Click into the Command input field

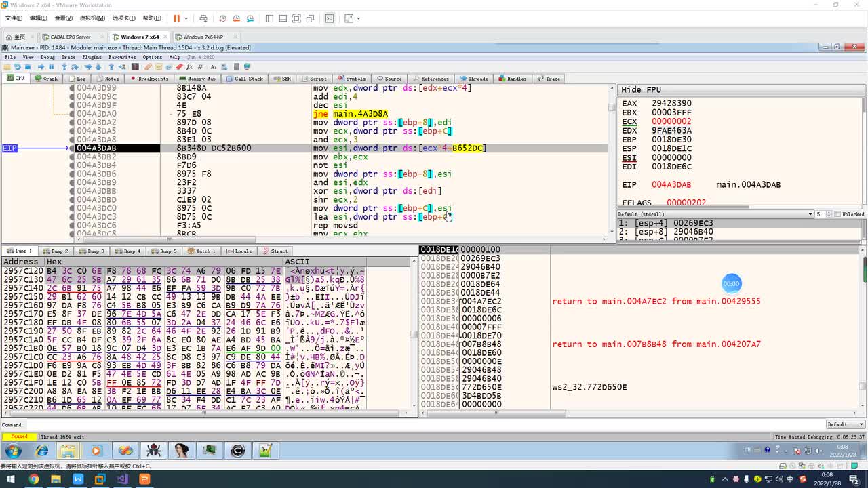(x=407, y=425)
